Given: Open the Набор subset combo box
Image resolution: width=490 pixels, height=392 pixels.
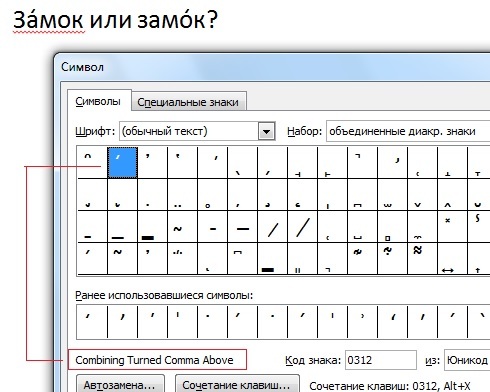Looking at the screenshot, I should (x=408, y=131).
